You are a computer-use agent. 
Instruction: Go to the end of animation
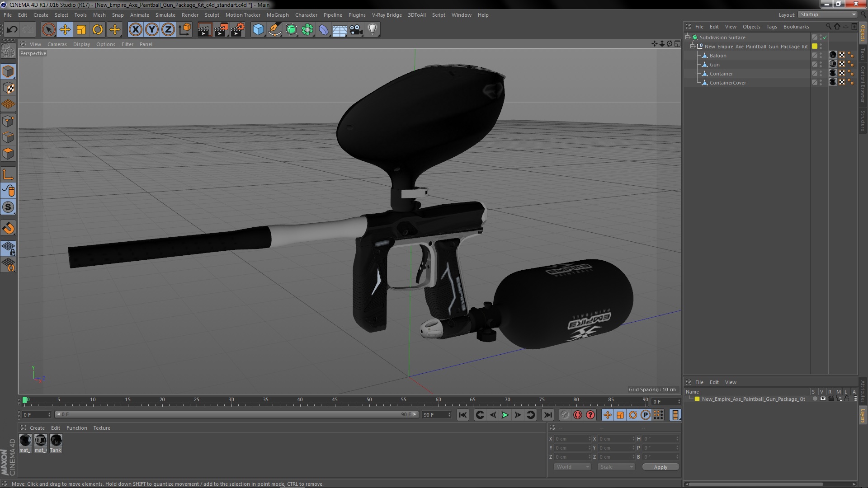tap(547, 415)
